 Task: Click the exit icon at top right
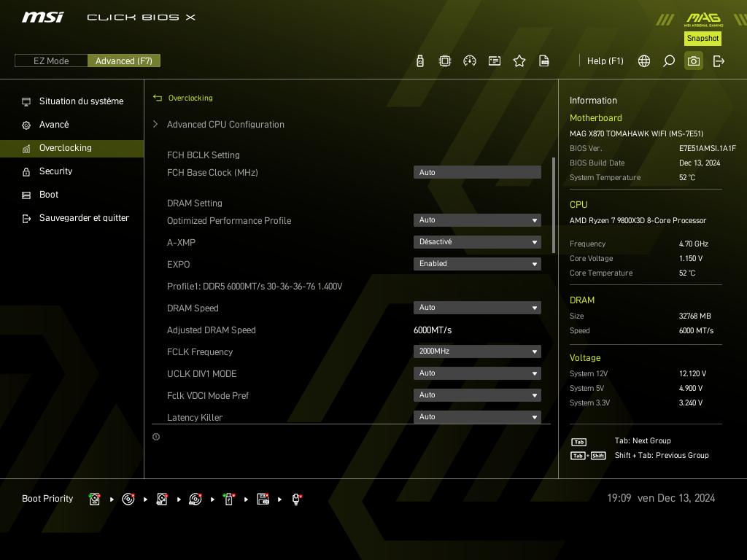[x=719, y=61]
